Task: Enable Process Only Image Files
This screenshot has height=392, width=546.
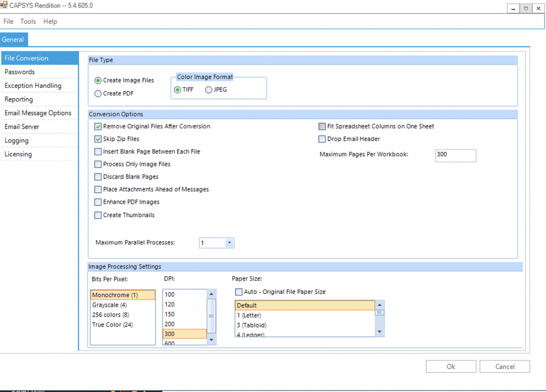Action: tap(98, 164)
